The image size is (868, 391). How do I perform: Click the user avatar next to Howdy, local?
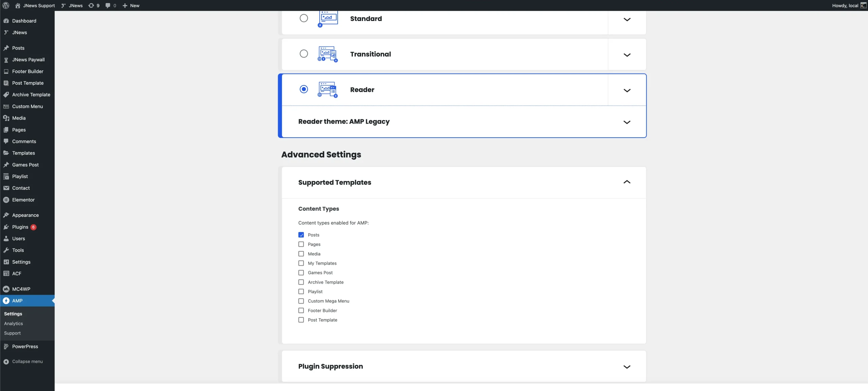863,5
